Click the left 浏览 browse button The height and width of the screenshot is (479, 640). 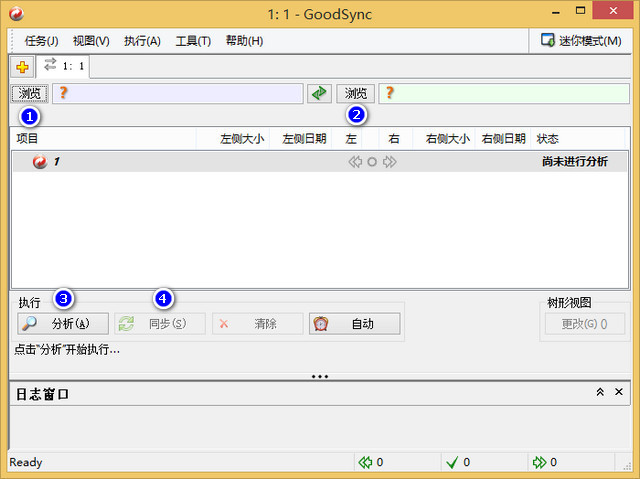(30, 93)
